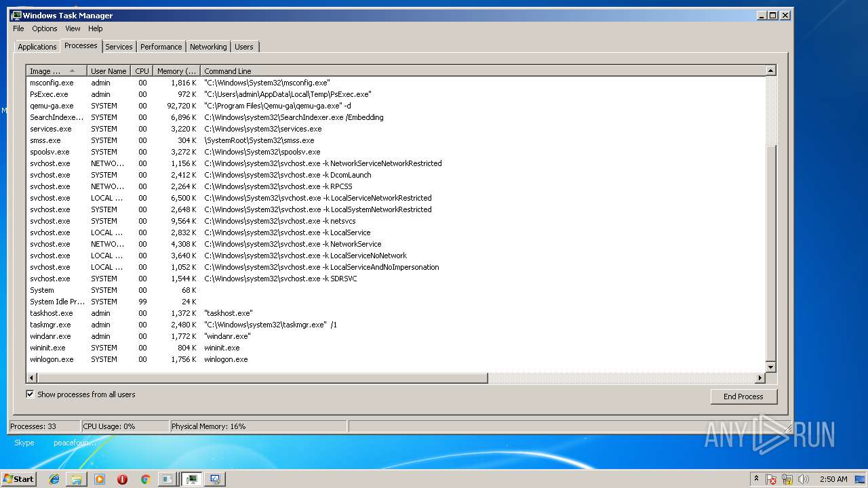Viewport: 868px width, 488px height.
Task: Select the msconfig.exe process row
Action: pyautogui.click(x=395, y=83)
